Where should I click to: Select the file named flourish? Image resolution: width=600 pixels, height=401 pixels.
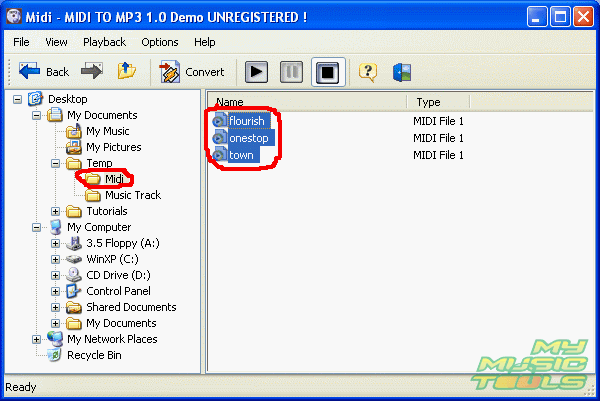(247, 121)
